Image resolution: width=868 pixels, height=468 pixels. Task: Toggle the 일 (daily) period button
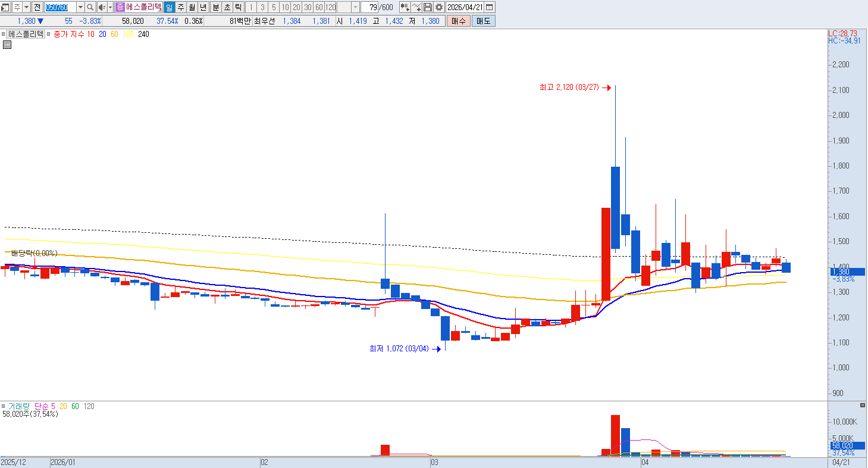[x=169, y=7]
